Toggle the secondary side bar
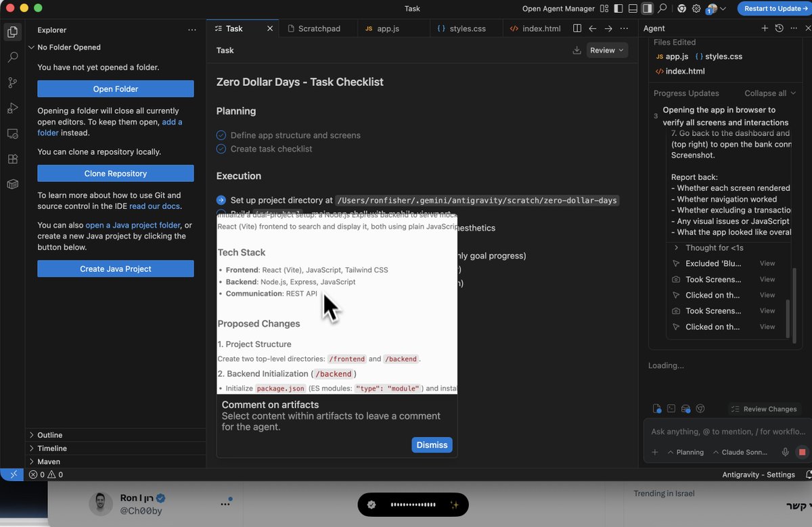The height and width of the screenshot is (527, 812). [648, 8]
